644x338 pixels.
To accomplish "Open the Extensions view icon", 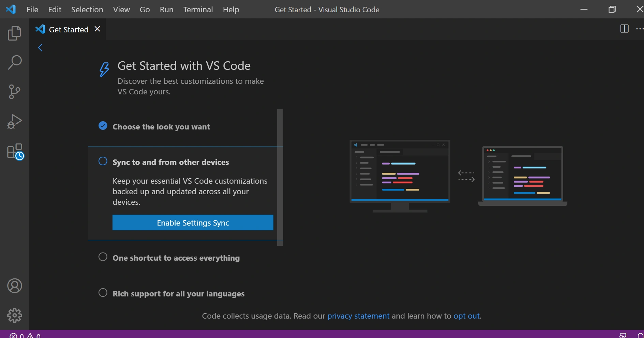I will (15, 152).
